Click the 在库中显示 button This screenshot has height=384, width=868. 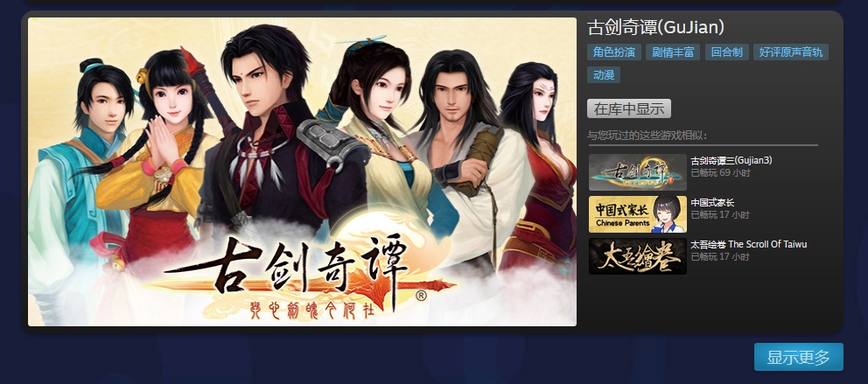point(629,109)
